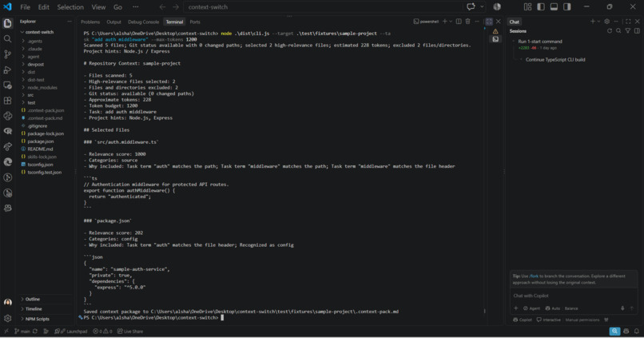Screen dimensions: 644x338
Task: Open package.json in the Explorer
Action: [40, 141]
